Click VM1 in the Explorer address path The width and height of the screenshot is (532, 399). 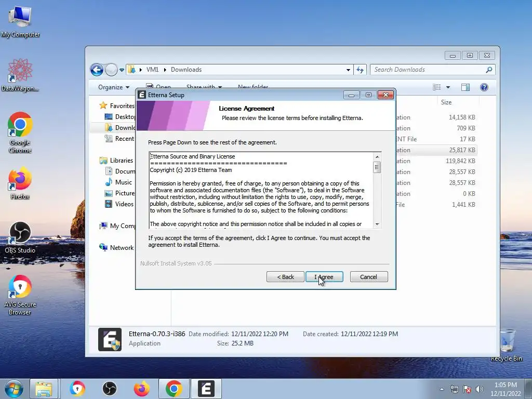[x=152, y=70]
